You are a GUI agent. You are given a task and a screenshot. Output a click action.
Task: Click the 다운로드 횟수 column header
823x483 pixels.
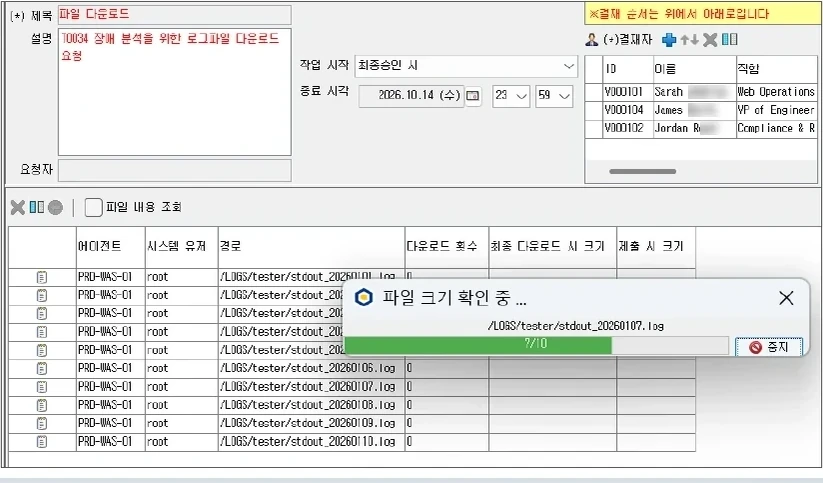[x=447, y=247]
